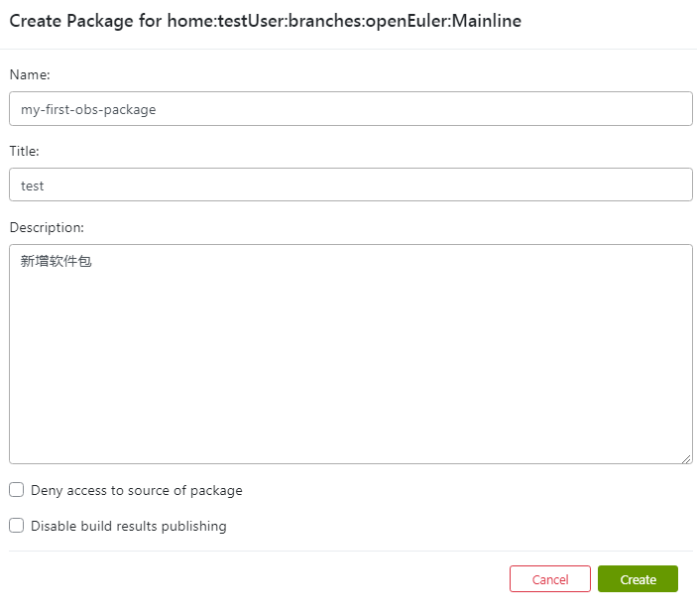Click the project name home:testUser:branches:openEuler:Mainline
This screenshot has width=697, height=616.
coord(344,22)
